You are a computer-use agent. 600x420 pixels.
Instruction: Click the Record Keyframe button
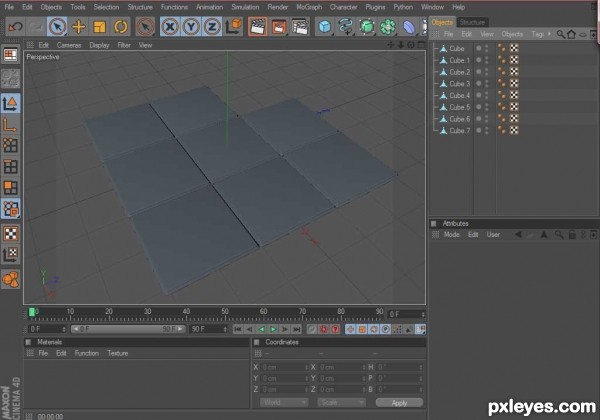click(x=312, y=329)
